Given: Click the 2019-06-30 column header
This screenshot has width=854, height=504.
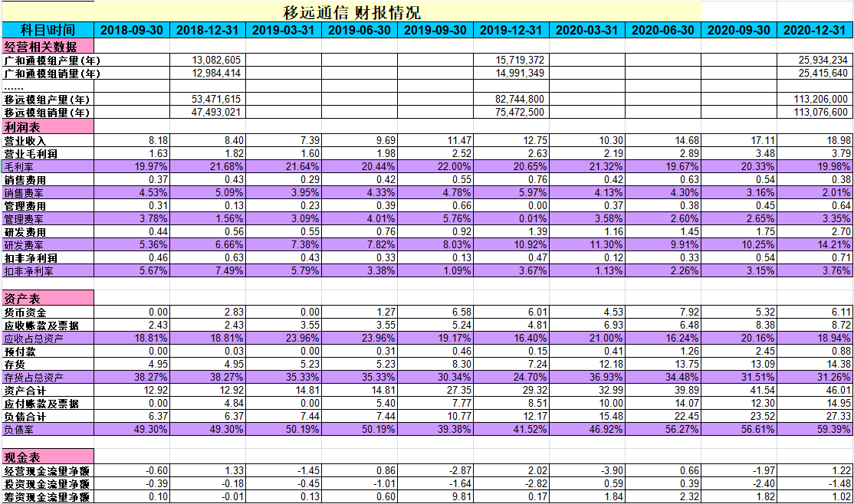Looking at the screenshot, I should [360, 30].
